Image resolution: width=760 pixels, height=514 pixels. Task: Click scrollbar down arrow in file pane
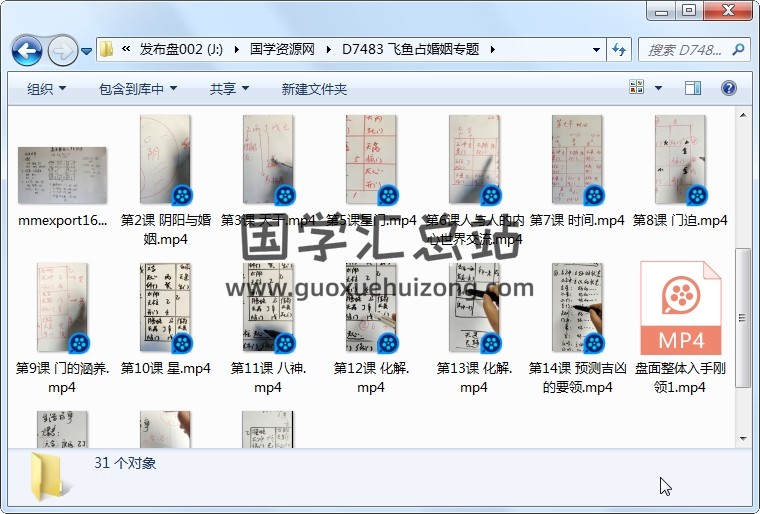click(x=743, y=439)
